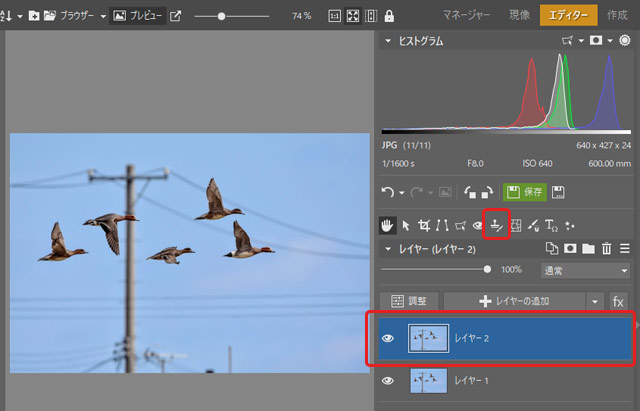Click the undo arrow icon
The image size is (640, 411).
point(387,192)
